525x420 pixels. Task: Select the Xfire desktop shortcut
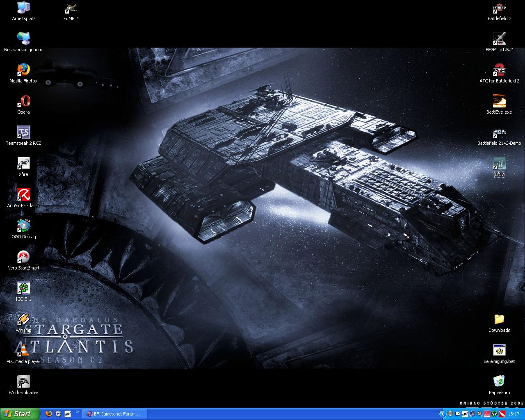coord(23,167)
